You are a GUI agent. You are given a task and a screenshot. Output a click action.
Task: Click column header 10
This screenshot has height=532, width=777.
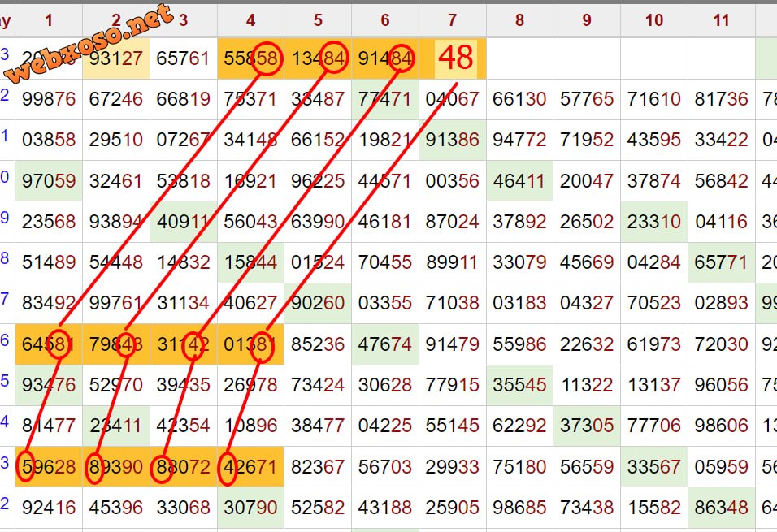tap(654, 20)
